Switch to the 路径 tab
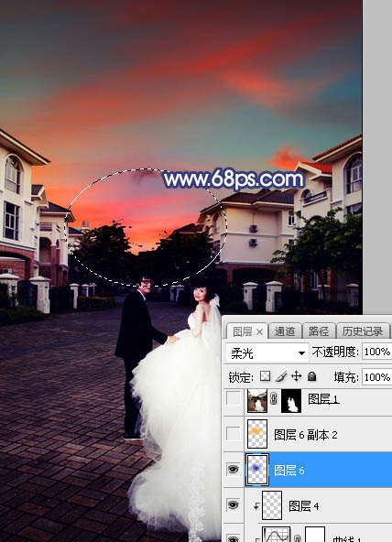This screenshot has width=392, height=542. pyautogui.click(x=319, y=331)
